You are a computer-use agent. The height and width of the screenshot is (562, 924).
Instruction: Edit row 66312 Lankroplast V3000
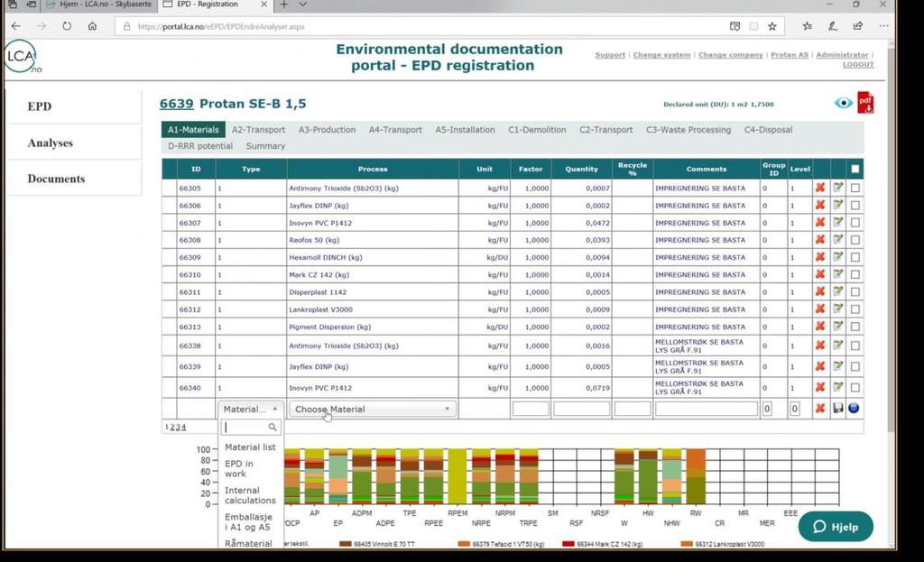coord(838,309)
